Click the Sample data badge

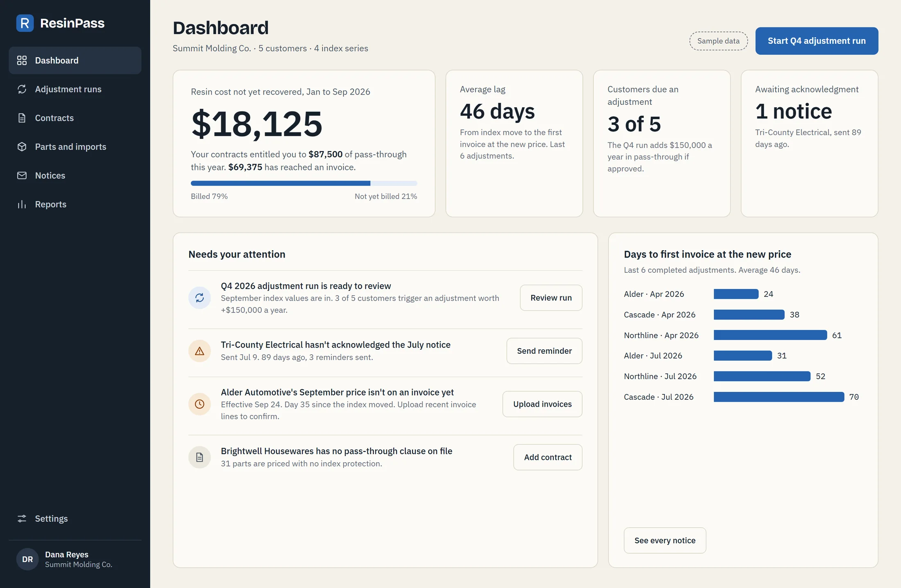point(718,41)
